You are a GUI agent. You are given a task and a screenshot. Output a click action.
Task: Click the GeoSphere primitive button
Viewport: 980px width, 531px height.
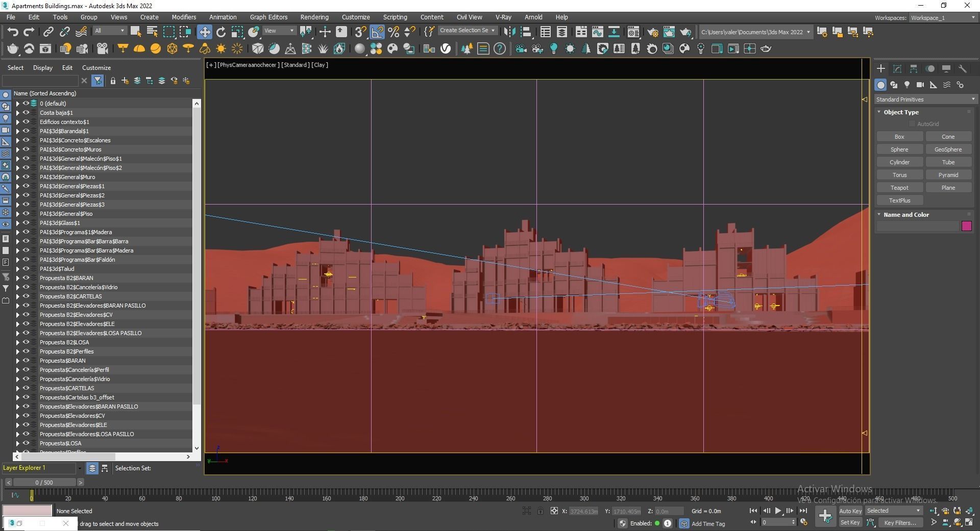click(948, 149)
